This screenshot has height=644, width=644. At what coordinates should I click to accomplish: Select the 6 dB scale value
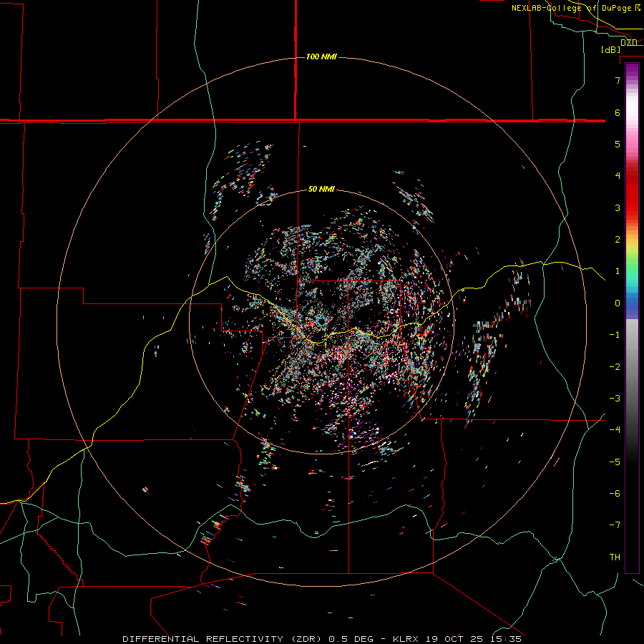click(x=618, y=112)
